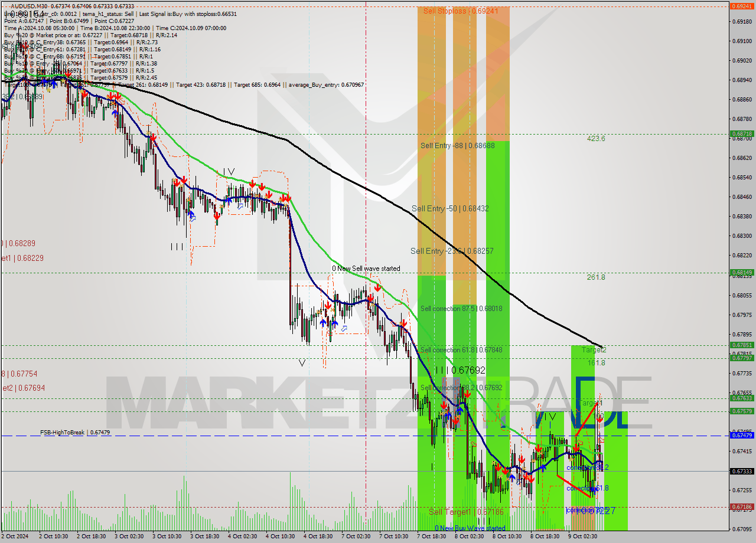
Task: Click the Target2 label on green bar
Action: click(x=594, y=350)
